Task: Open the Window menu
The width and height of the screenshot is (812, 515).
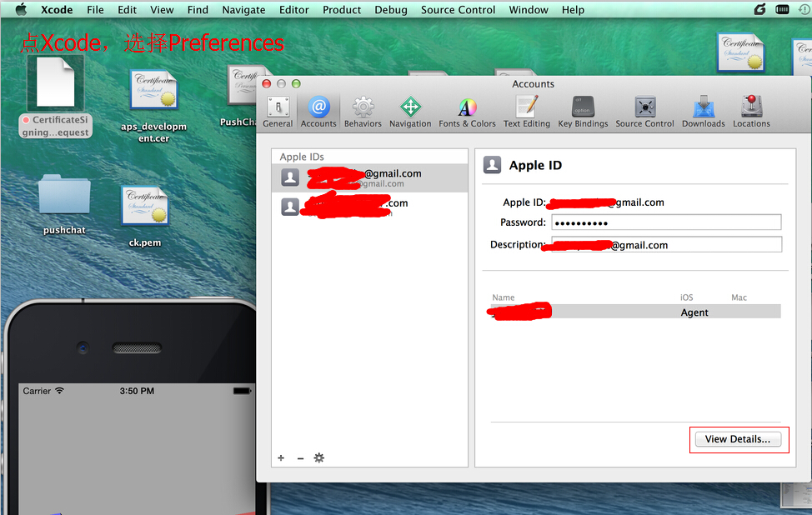Action: point(529,10)
